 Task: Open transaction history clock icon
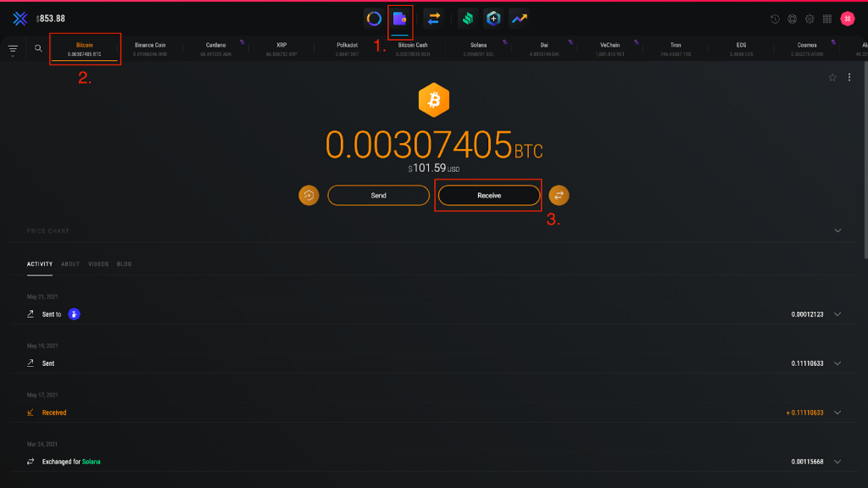click(x=775, y=19)
